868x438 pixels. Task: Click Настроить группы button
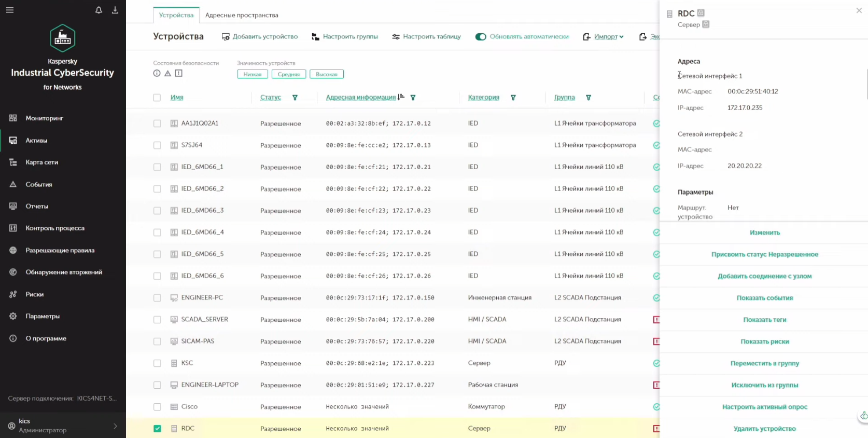coord(345,37)
